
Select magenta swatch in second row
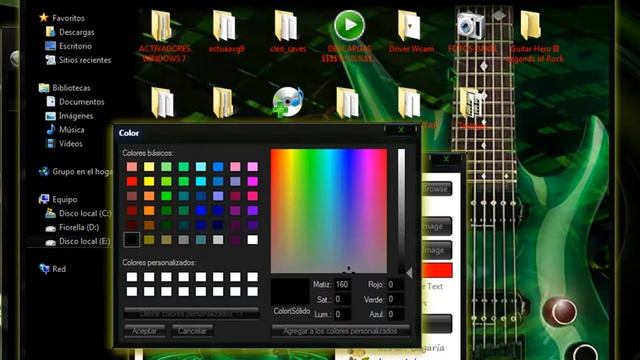[253, 181]
